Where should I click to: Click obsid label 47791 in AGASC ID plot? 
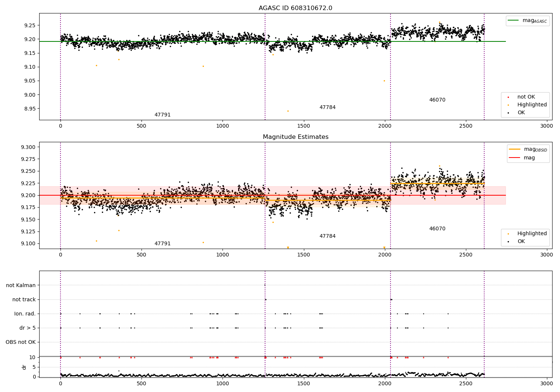pyautogui.click(x=162, y=115)
